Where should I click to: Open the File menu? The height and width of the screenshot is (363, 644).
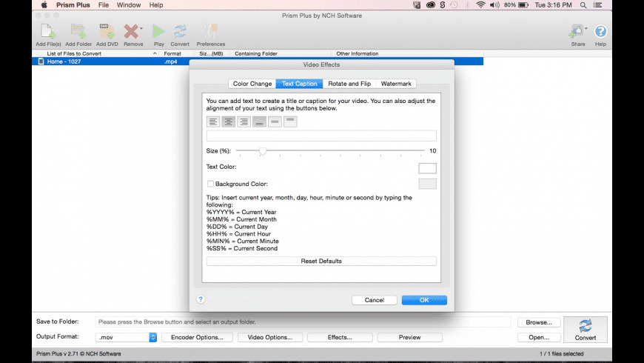pyautogui.click(x=104, y=5)
